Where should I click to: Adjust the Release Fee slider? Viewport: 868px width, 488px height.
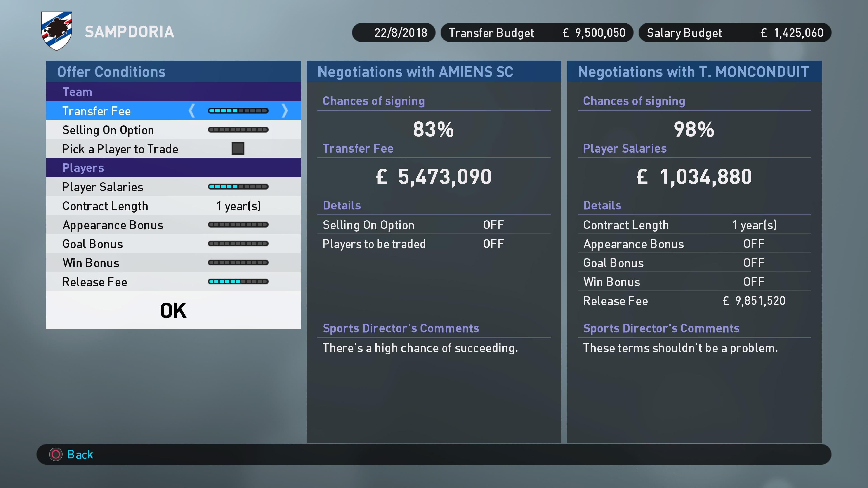point(238,282)
